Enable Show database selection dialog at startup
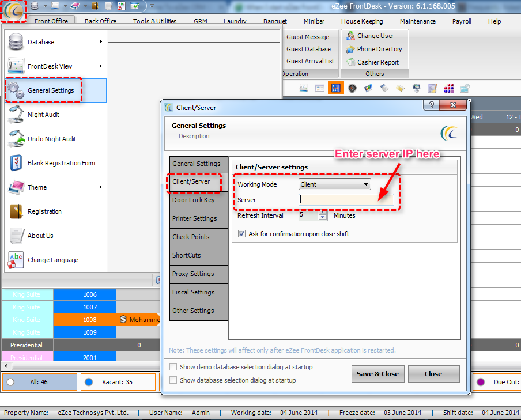Viewport: 521px width, 420px height. tap(173, 380)
